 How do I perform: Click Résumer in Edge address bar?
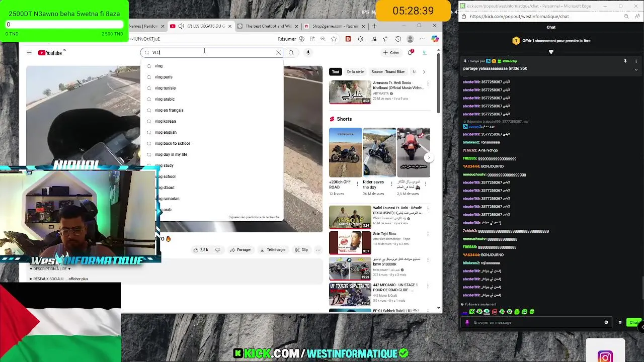click(x=287, y=39)
